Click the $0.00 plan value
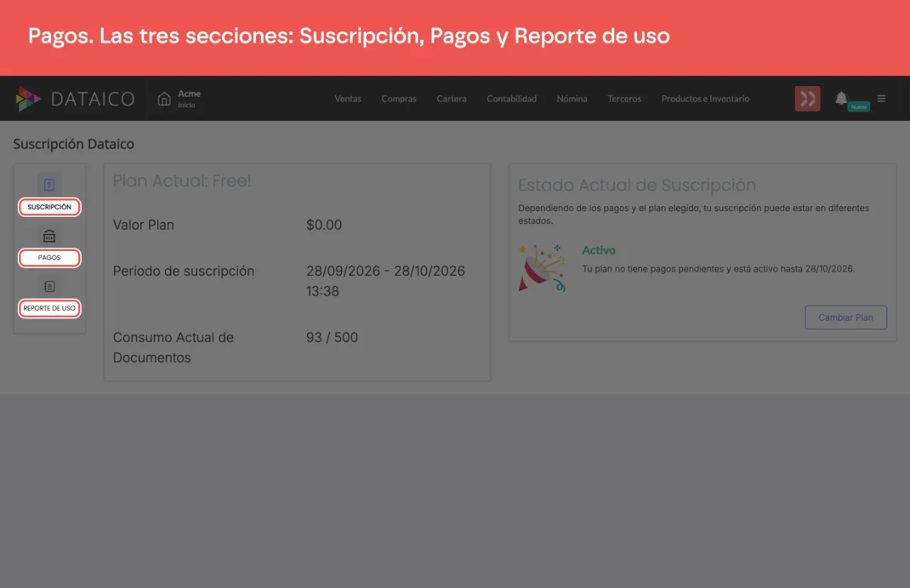The height and width of the screenshot is (588, 910). click(324, 225)
